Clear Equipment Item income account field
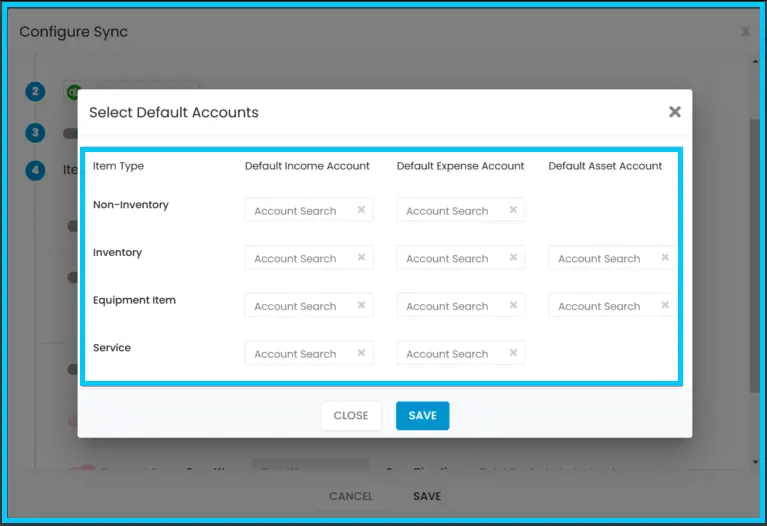Image resolution: width=767 pixels, height=526 pixels. tap(361, 305)
